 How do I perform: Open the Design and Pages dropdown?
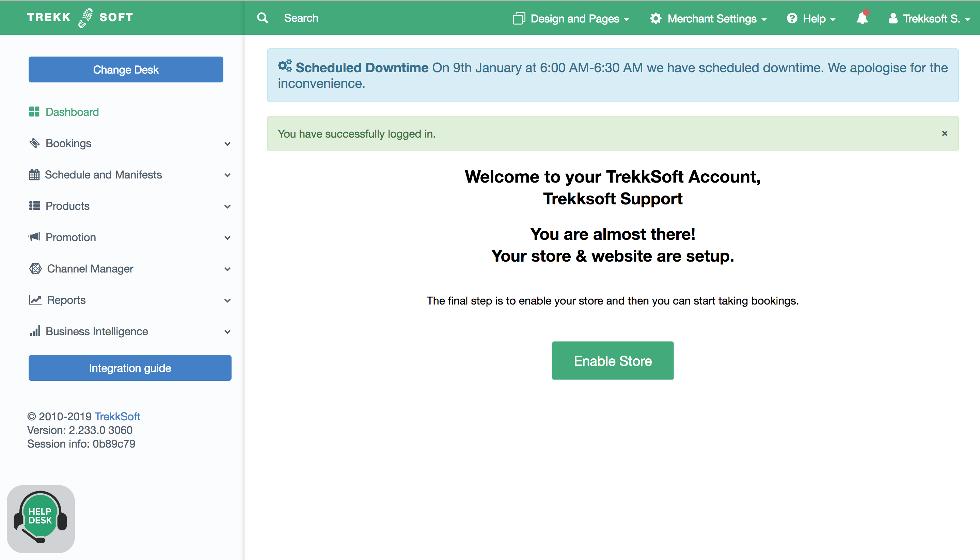coord(571,18)
